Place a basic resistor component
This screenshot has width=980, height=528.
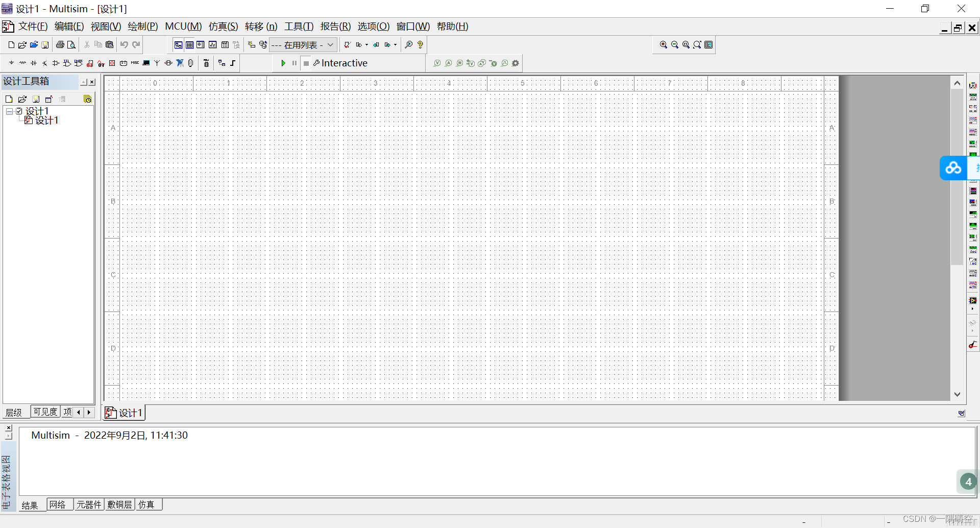[22, 63]
